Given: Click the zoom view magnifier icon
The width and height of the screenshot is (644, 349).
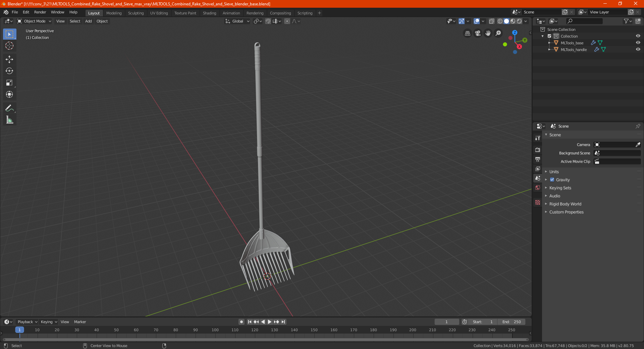Looking at the screenshot, I should 498,33.
